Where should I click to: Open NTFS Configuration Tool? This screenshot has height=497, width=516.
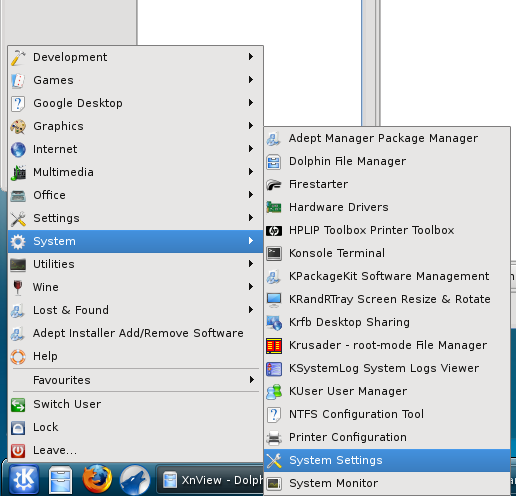[x=387, y=414]
